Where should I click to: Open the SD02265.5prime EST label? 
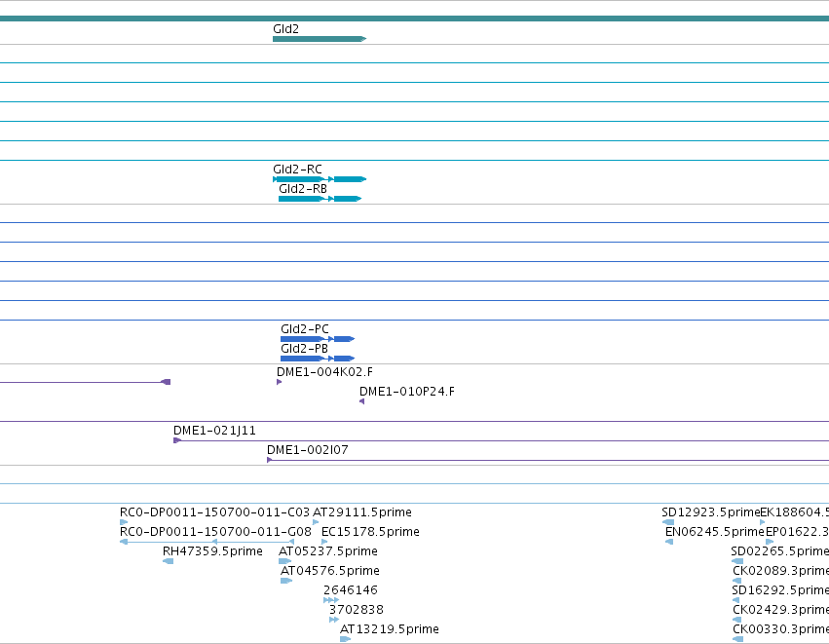click(x=780, y=551)
